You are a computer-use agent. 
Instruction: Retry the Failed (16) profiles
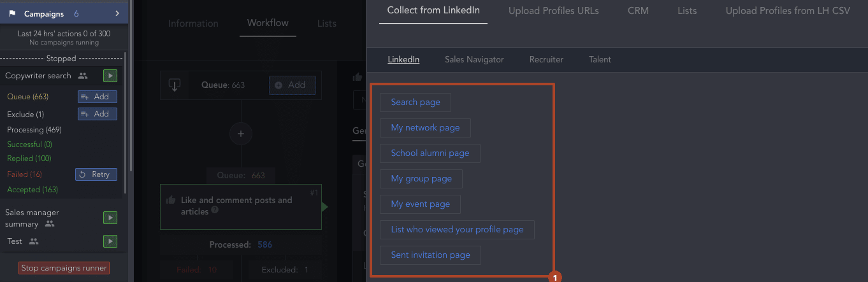click(96, 174)
